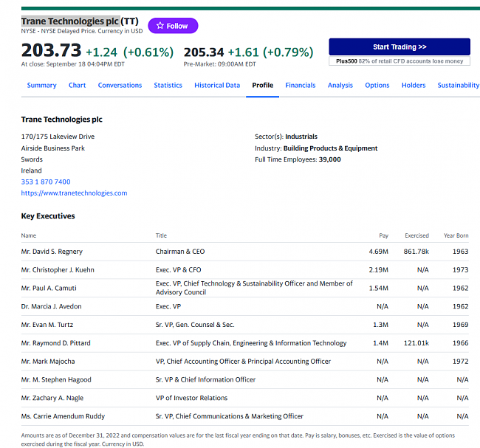Select Ms. Carrie Amendum Ruddy name
The image size is (480, 448).
click(63, 416)
